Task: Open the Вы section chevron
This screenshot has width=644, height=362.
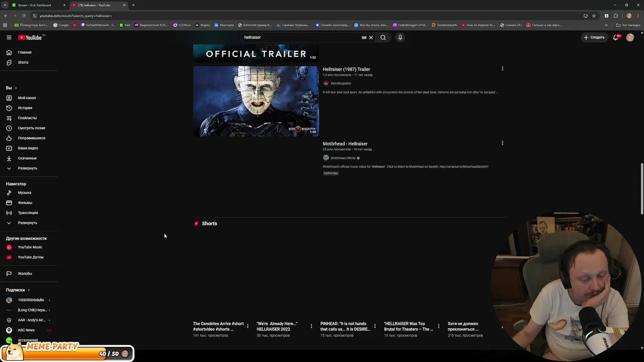Action: click(x=16, y=88)
